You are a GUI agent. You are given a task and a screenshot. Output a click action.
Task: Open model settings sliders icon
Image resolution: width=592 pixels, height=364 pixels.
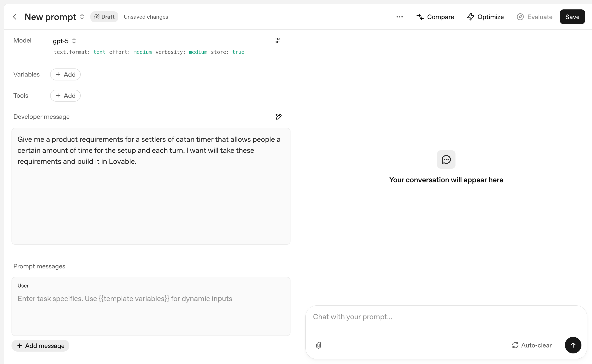pyautogui.click(x=278, y=40)
